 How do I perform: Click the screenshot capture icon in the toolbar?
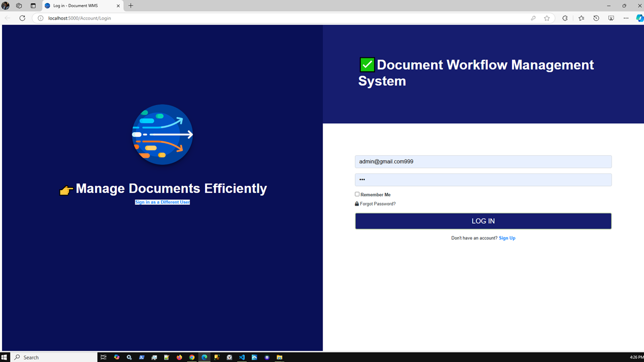[x=610, y=18]
